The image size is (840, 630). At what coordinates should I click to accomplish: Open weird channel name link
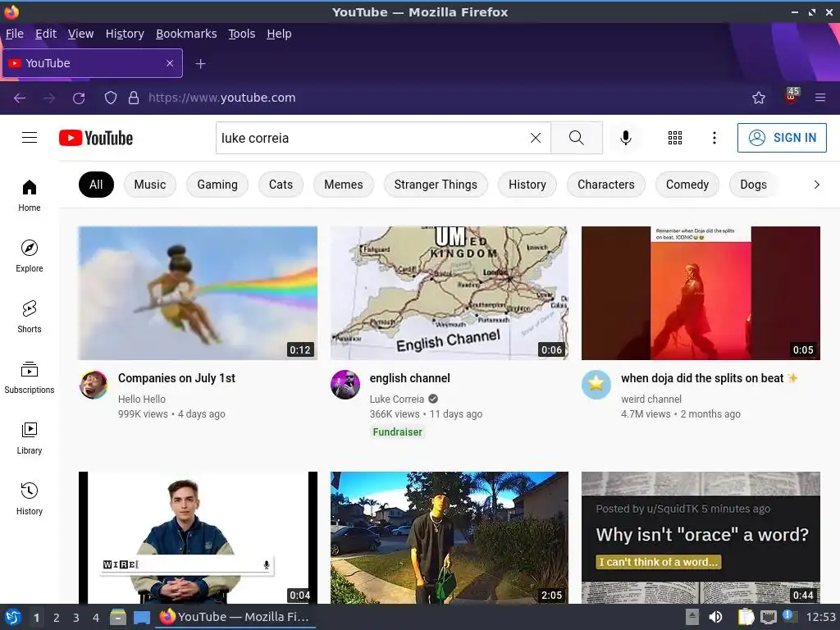[651, 399]
